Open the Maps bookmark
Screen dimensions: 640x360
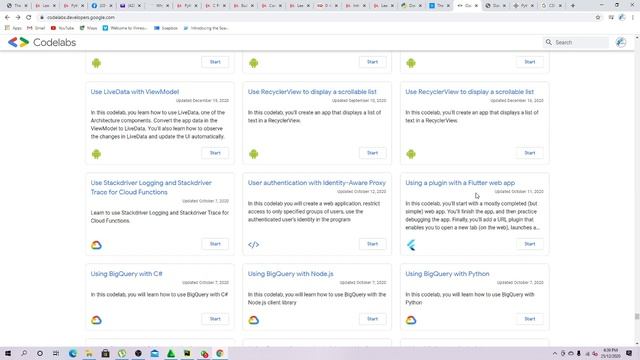[89, 28]
